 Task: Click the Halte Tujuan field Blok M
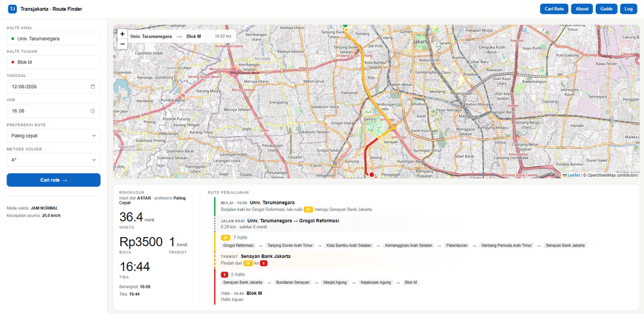(54, 63)
